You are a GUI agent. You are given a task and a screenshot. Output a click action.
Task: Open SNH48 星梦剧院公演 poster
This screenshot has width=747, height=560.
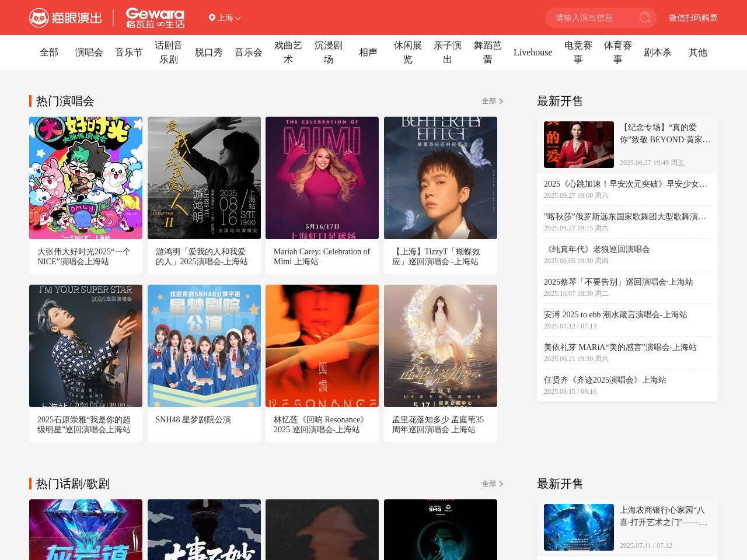204,346
